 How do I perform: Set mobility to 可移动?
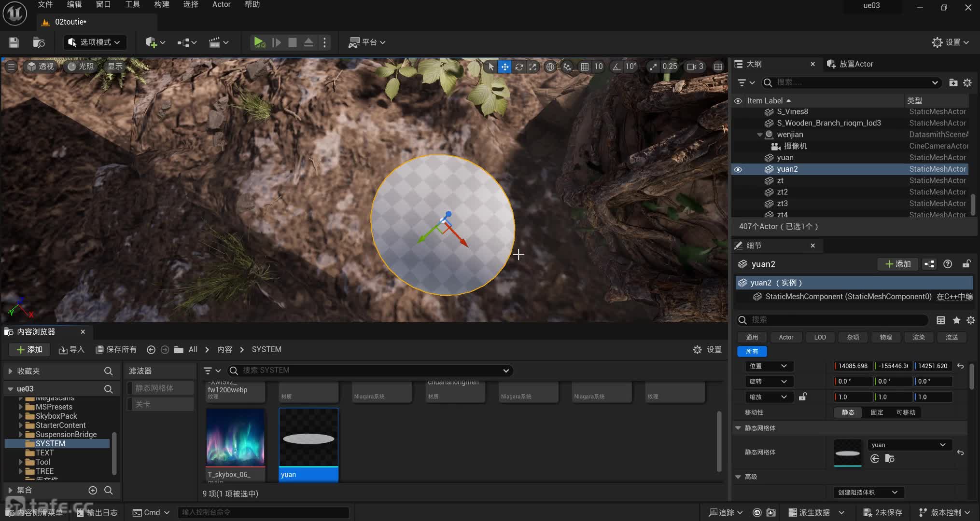coord(906,412)
